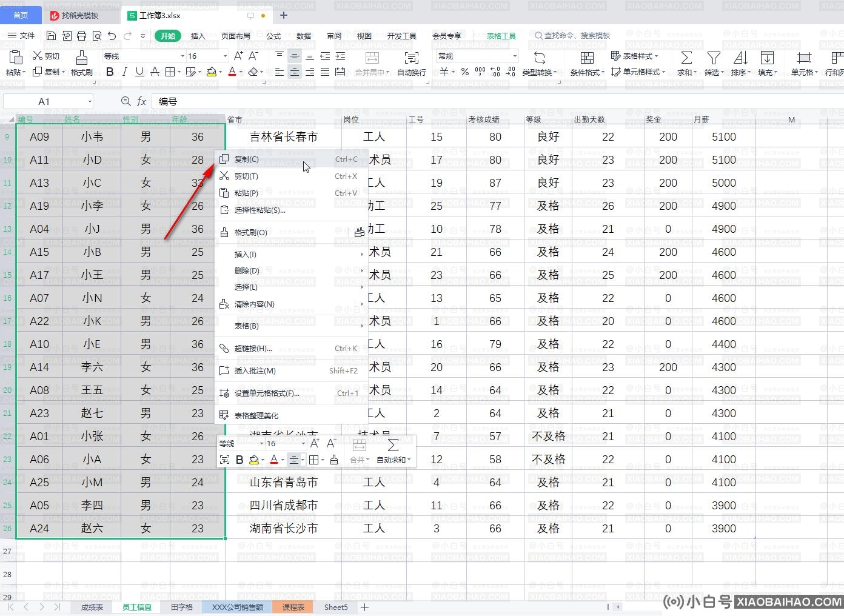This screenshot has width=844, height=616.
Task: Select Cut (剪切) in context menu
Action: [292, 176]
